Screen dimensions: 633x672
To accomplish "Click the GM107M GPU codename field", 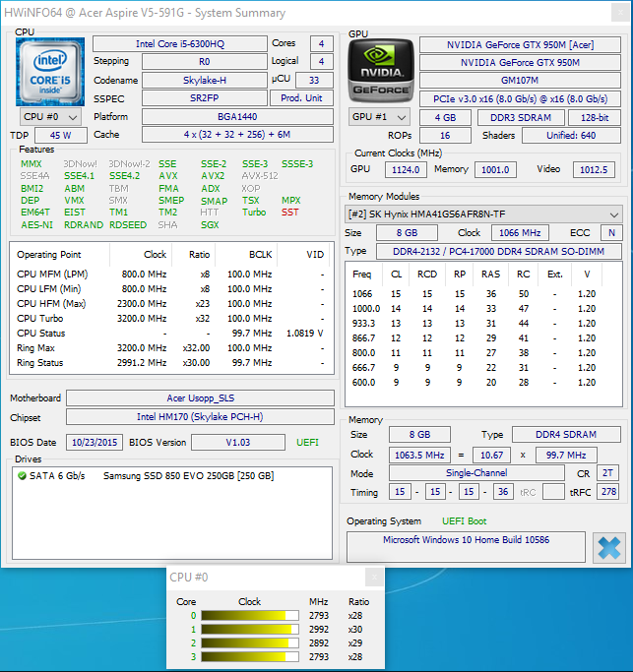I will coord(520,80).
